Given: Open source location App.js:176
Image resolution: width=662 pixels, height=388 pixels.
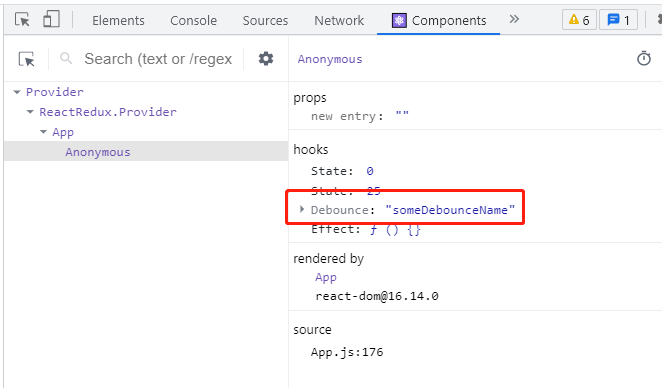Looking at the screenshot, I should click(x=347, y=352).
